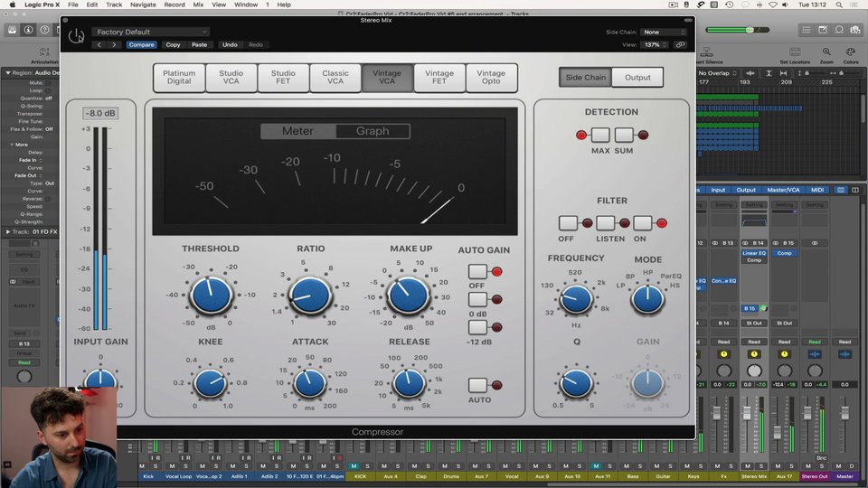Open Stereo Mix automation Read dropdown
This screenshot has width=868, height=488.
point(754,342)
